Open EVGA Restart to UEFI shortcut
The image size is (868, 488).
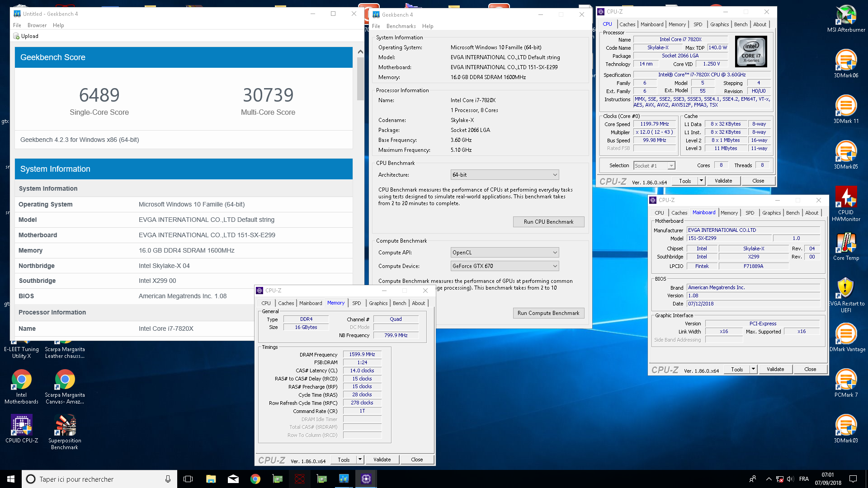(x=846, y=295)
